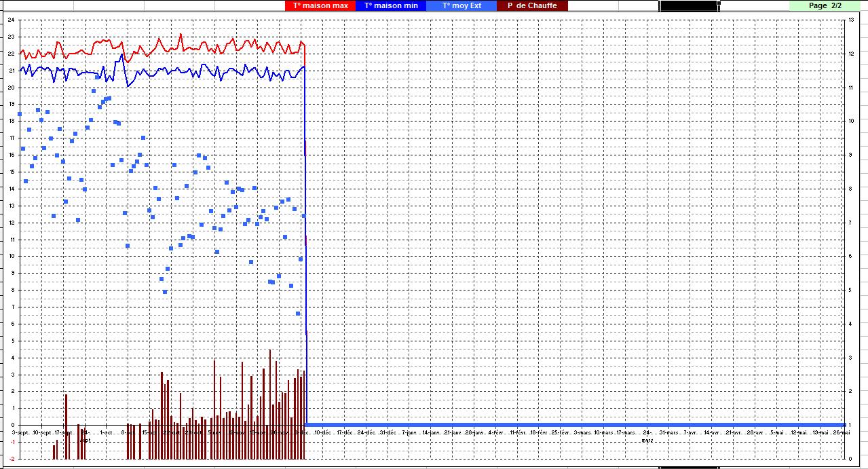Click the '7-janv' x-axis date label
This screenshot has height=469, width=868.
pos(409,432)
